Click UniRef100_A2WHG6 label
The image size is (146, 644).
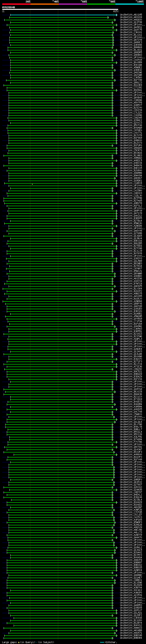point(131,301)
